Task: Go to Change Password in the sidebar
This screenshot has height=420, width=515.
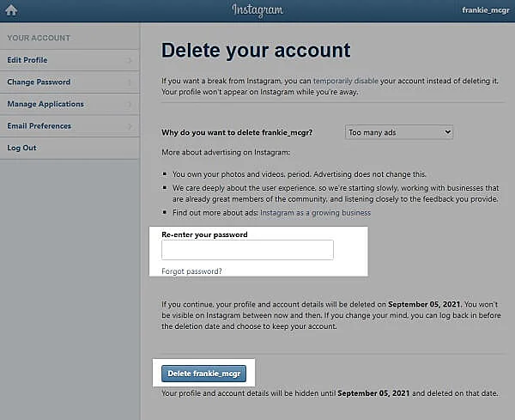Action: [x=39, y=82]
